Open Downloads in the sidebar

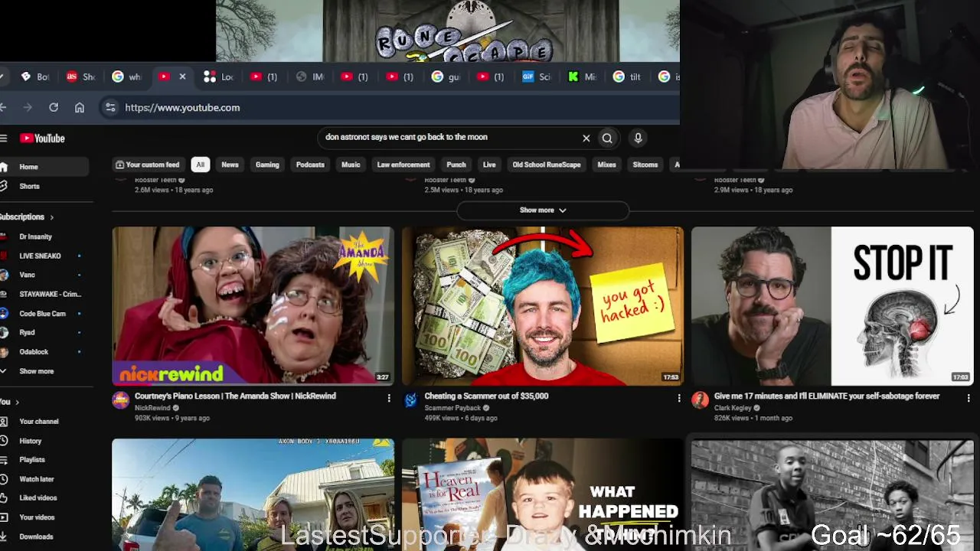36,537
